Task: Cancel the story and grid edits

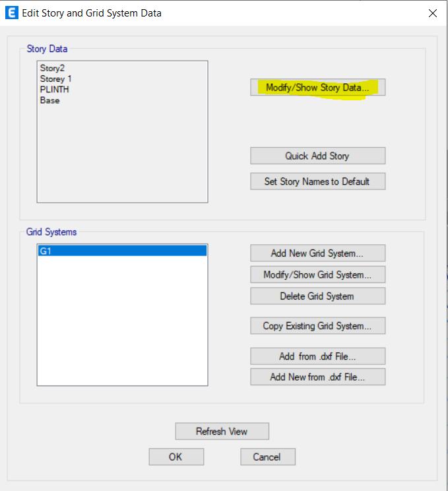Action: [268, 457]
